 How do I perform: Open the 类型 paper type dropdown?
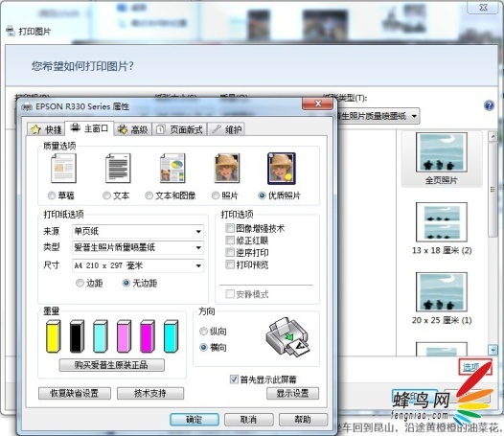coord(138,247)
